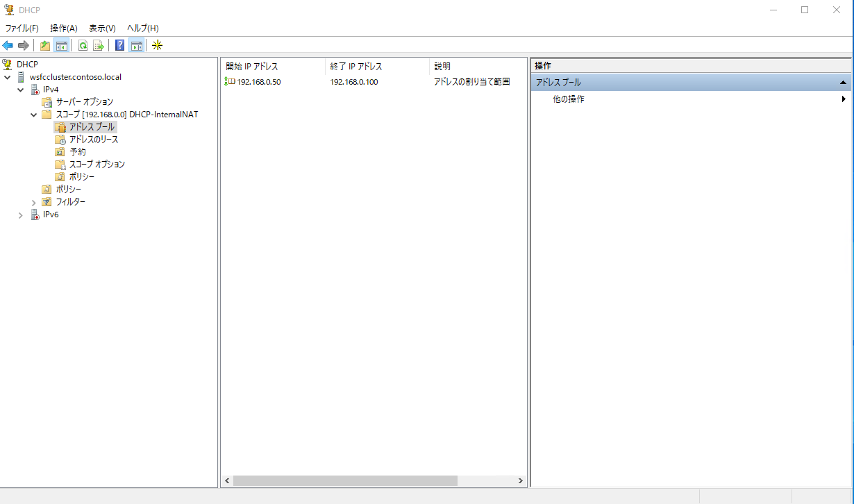Viewport: 854px width, 504px height.
Task: Select the ポリシー icon under the scope
Action: tap(60, 177)
